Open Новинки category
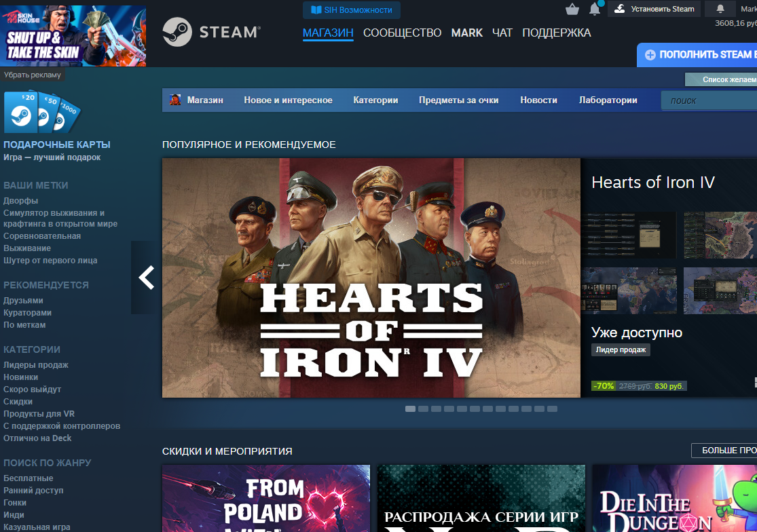This screenshot has width=757, height=532. [21, 377]
